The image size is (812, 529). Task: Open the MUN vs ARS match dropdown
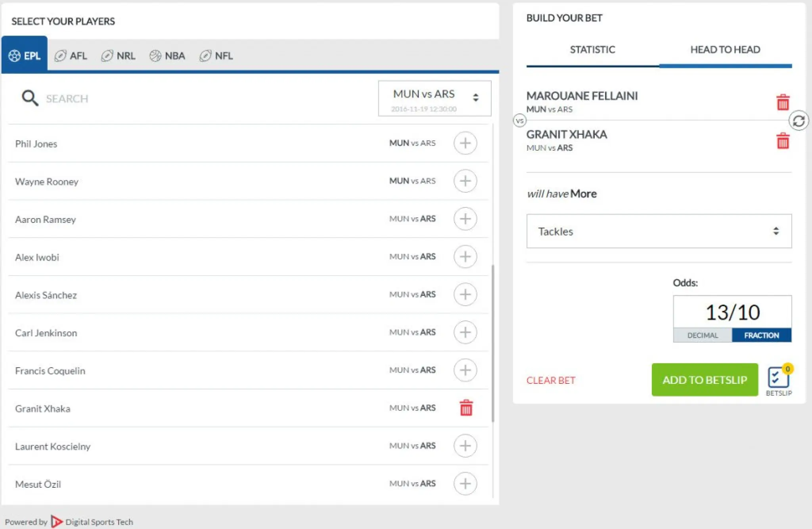(435, 98)
